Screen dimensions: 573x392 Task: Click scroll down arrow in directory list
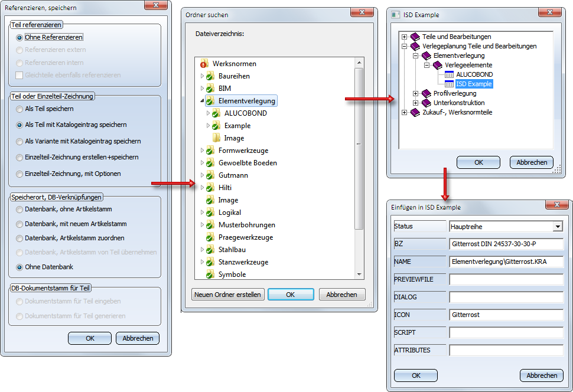[x=359, y=275]
